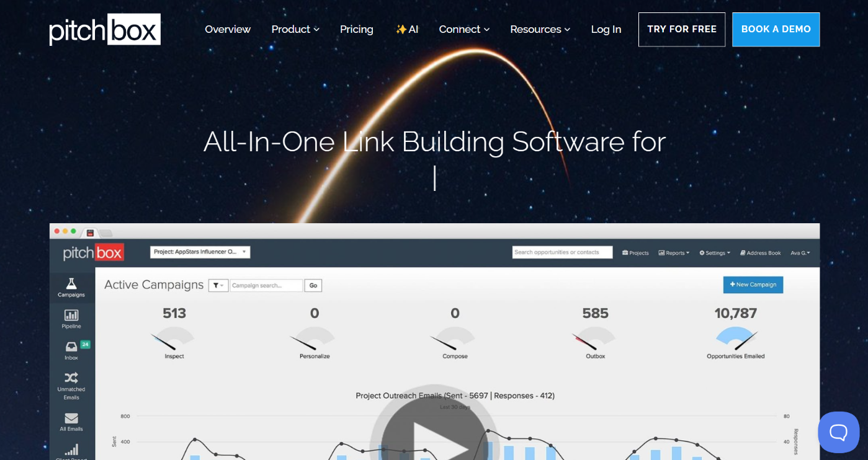Click the All Emails envelope icon
This screenshot has width=868, height=460.
click(71, 418)
